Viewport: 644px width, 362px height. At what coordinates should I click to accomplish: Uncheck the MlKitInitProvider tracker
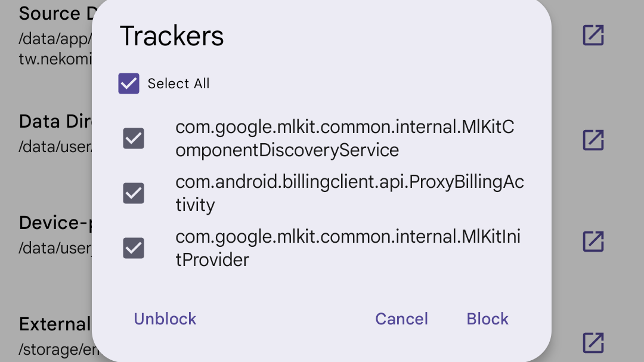[x=134, y=247]
